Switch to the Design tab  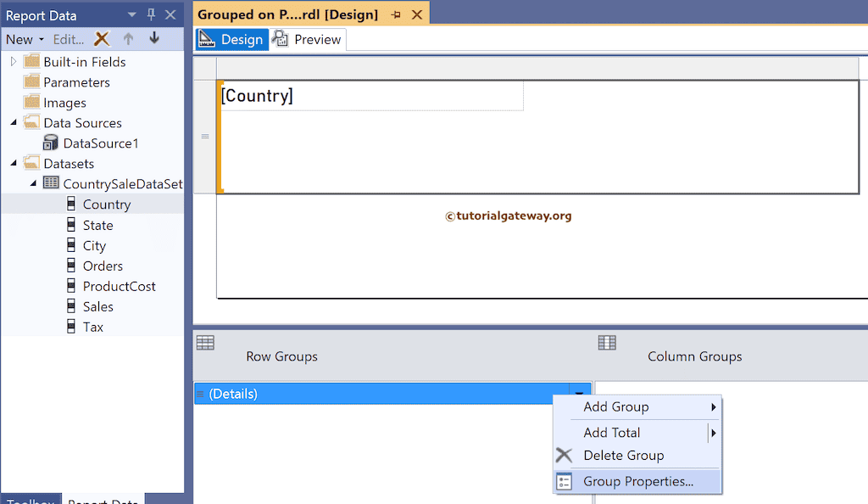(x=232, y=39)
